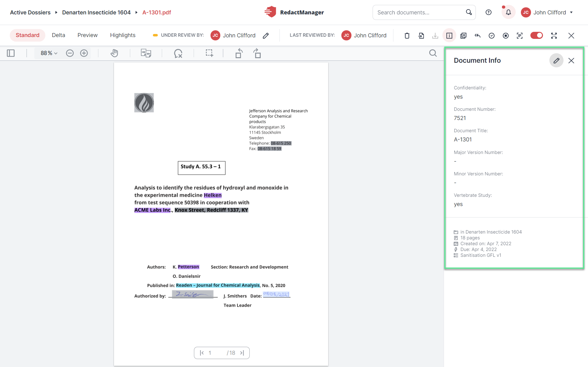Click the handwritten date annotation
The width and height of the screenshot is (588, 367).
tap(276, 294)
